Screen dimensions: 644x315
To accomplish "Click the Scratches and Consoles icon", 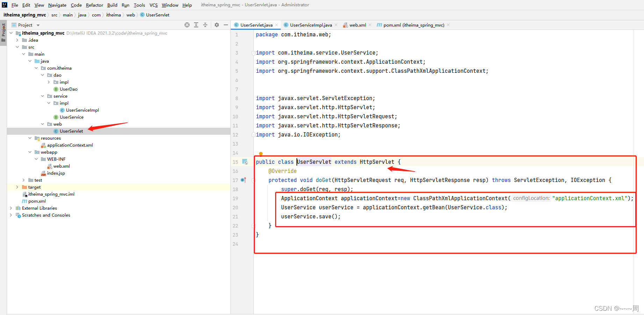I will click(x=18, y=215).
